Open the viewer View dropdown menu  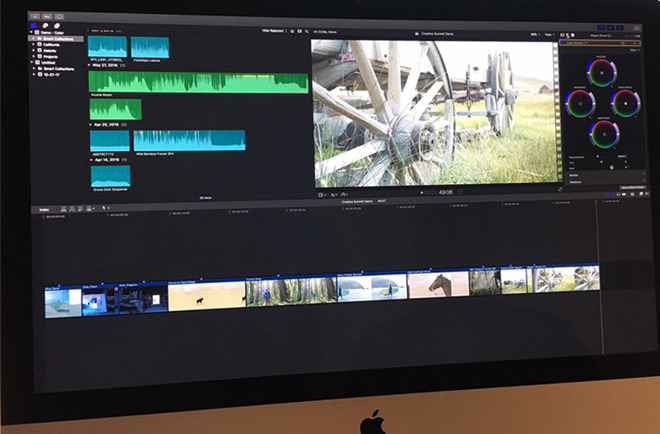coord(549,33)
